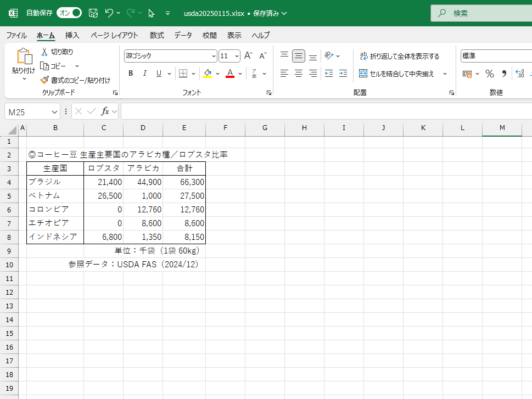Switch to the 挿入 tab
532x399 pixels.
pos(72,35)
